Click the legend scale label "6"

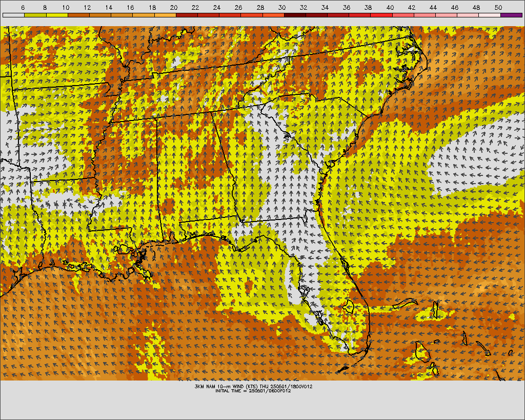[x=23, y=7]
